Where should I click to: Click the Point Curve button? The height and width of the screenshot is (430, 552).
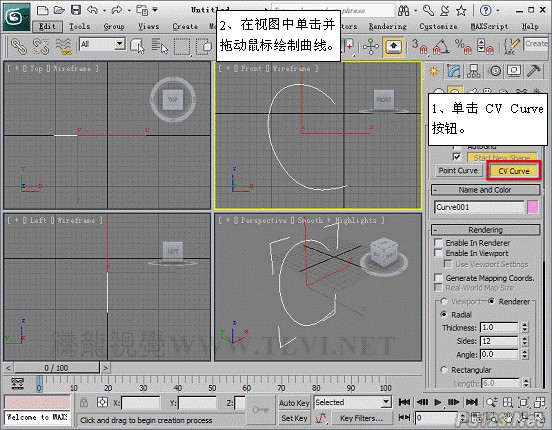(x=458, y=170)
